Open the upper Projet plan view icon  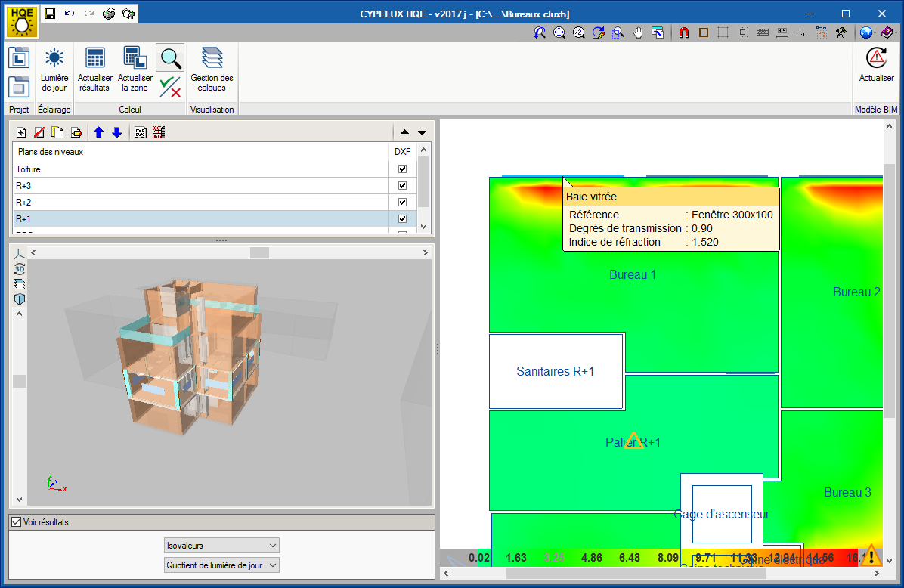(x=19, y=57)
